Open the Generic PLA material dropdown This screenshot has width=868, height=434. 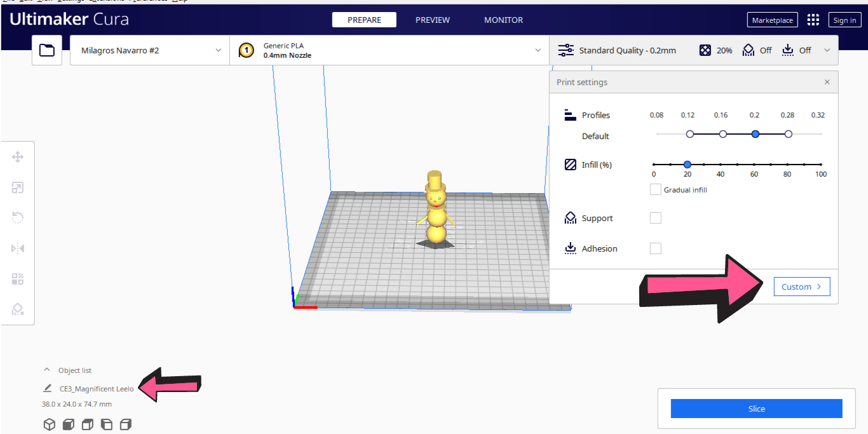click(390, 50)
